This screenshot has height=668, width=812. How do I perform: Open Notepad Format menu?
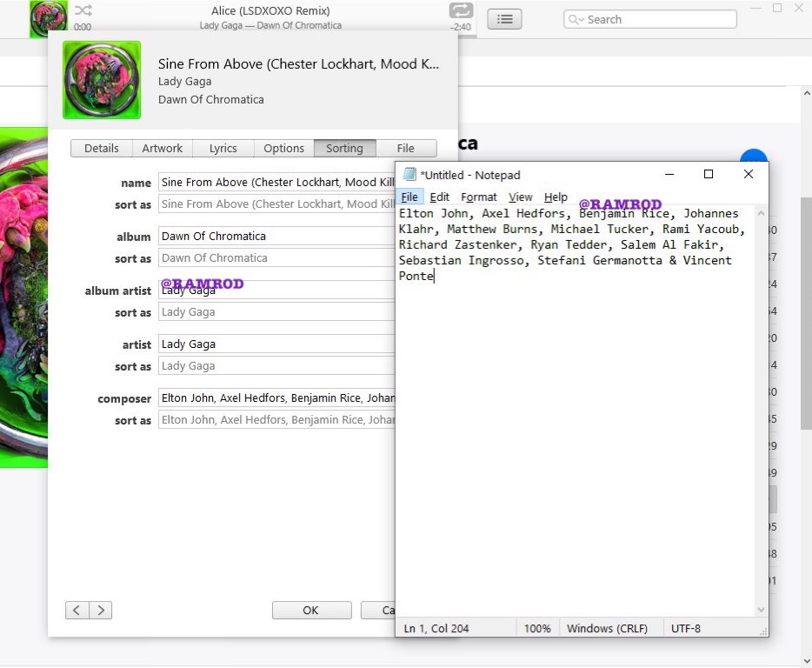pyautogui.click(x=478, y=197)
